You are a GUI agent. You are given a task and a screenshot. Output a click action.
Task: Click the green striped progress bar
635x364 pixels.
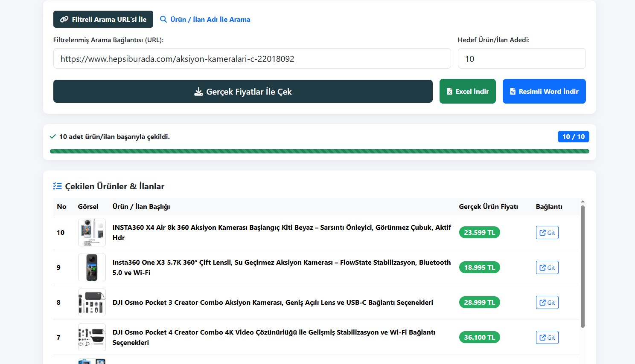pos(320,151)
